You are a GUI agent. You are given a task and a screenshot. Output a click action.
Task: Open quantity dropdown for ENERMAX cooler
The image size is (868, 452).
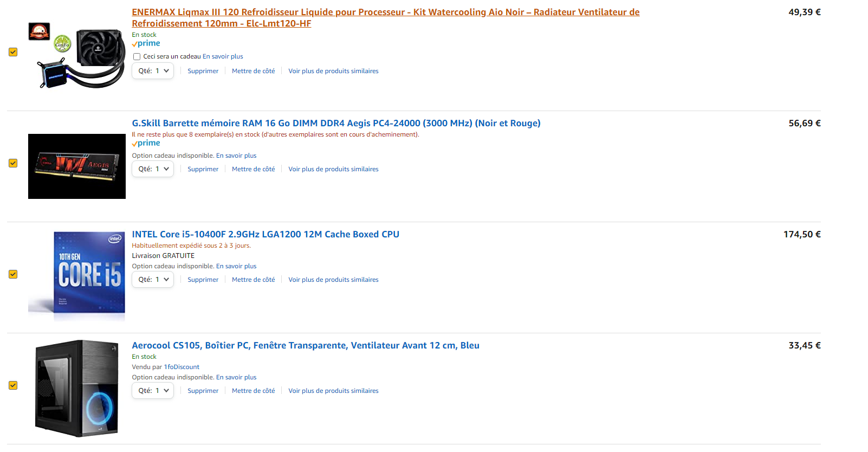point(153,71)
